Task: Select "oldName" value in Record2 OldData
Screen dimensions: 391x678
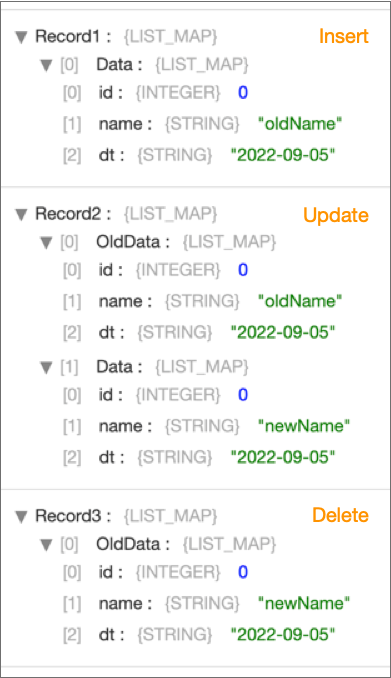Action: pos(300,301)
